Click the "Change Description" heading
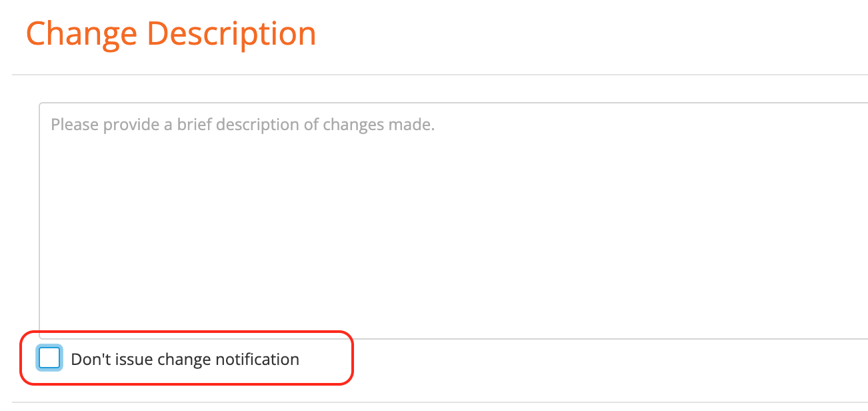Viewport: 868px width, 411px height. pyautogui.click(x=171, y=33)
